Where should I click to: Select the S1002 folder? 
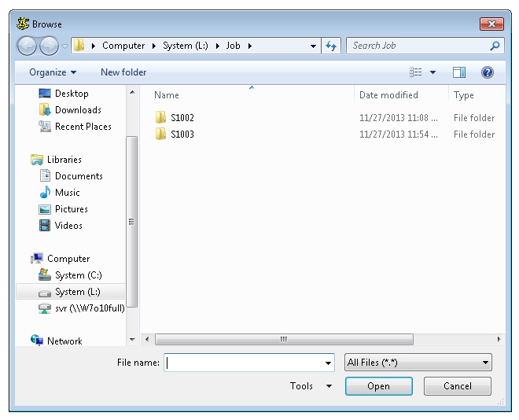pyautogui.click(x=182, y=118)
